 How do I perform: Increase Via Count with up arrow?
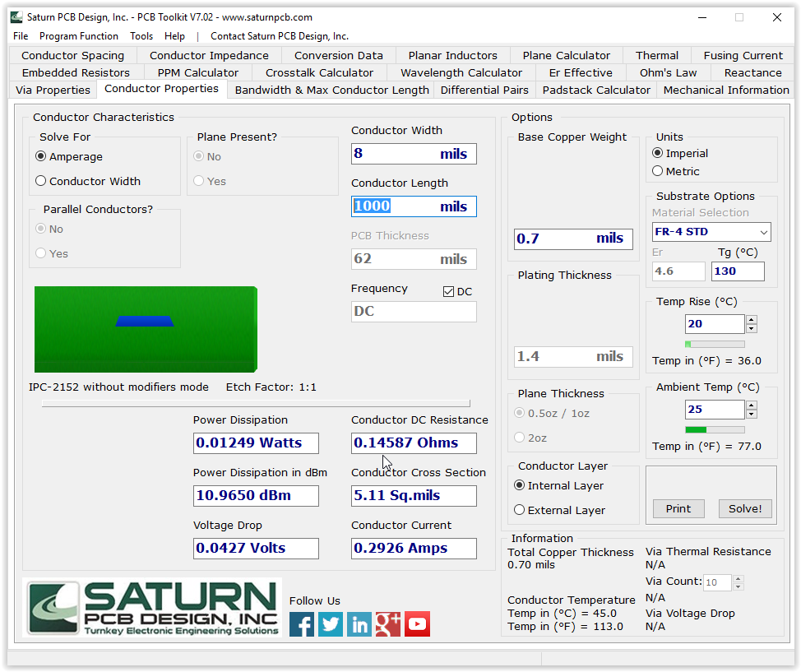[x=738, y=579]
